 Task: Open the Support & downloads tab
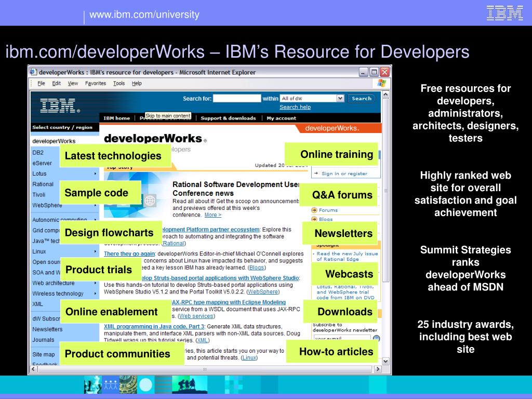(x=229, y=118)
